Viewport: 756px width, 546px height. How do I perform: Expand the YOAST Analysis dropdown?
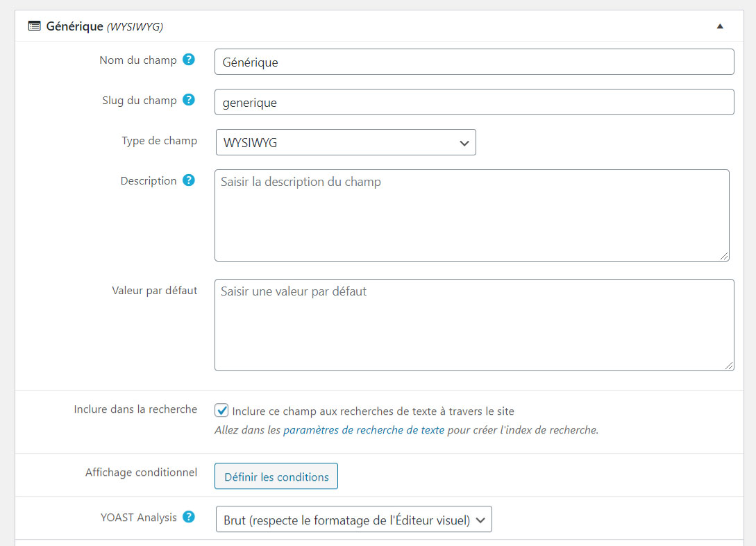353,520
